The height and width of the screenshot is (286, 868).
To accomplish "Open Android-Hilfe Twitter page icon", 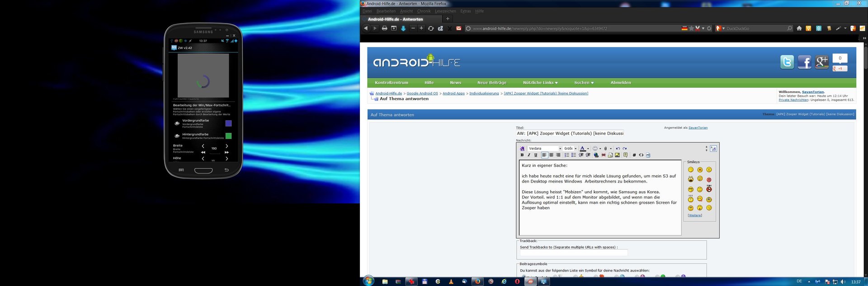I will (x=787, y=62).
